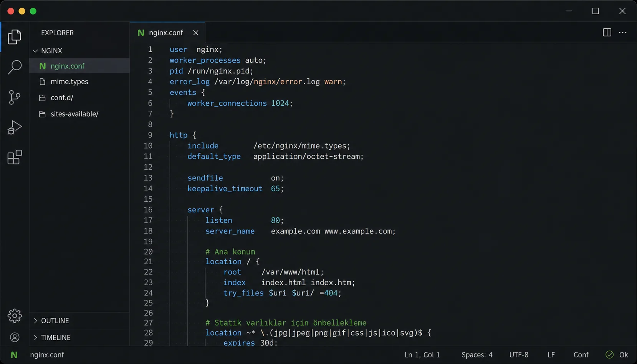Open the Search view icon
The width and height of the screenshot is (637, 364).
click(15, 67)
